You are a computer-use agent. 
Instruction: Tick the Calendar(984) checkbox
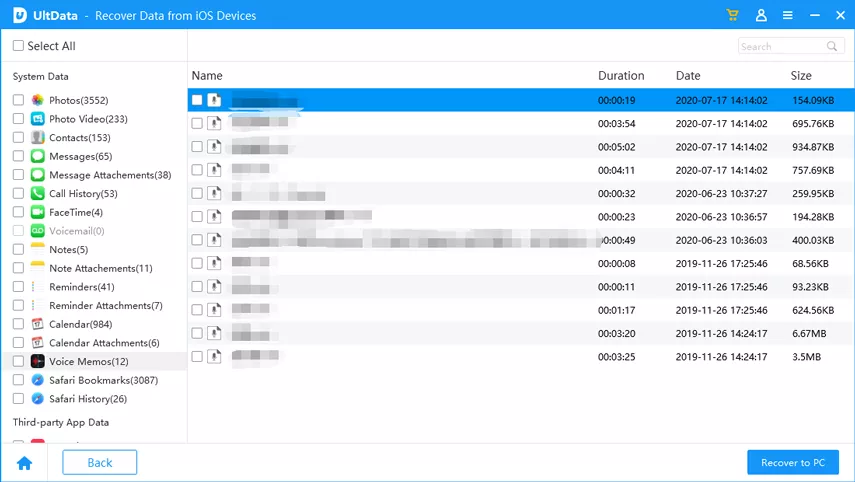pyautogui.click(x=19, y=324)
